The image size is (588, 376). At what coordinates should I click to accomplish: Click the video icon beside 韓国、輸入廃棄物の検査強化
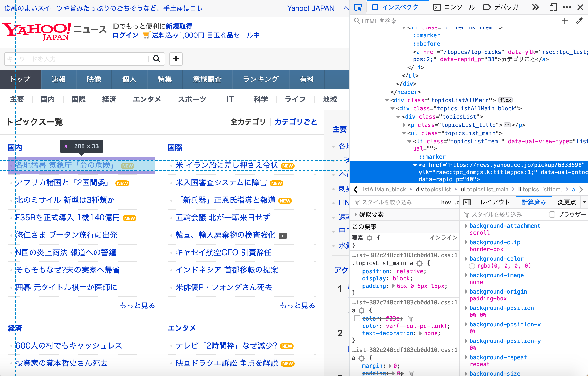point(283,236)
